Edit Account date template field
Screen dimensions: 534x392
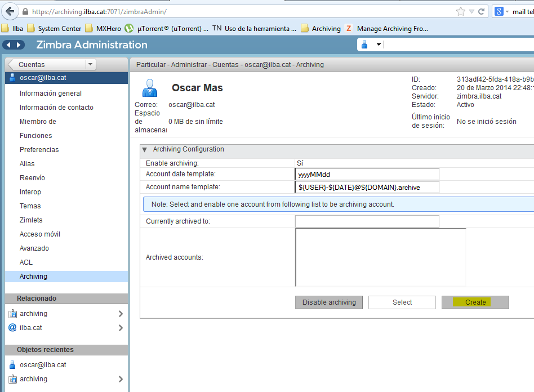367,174
